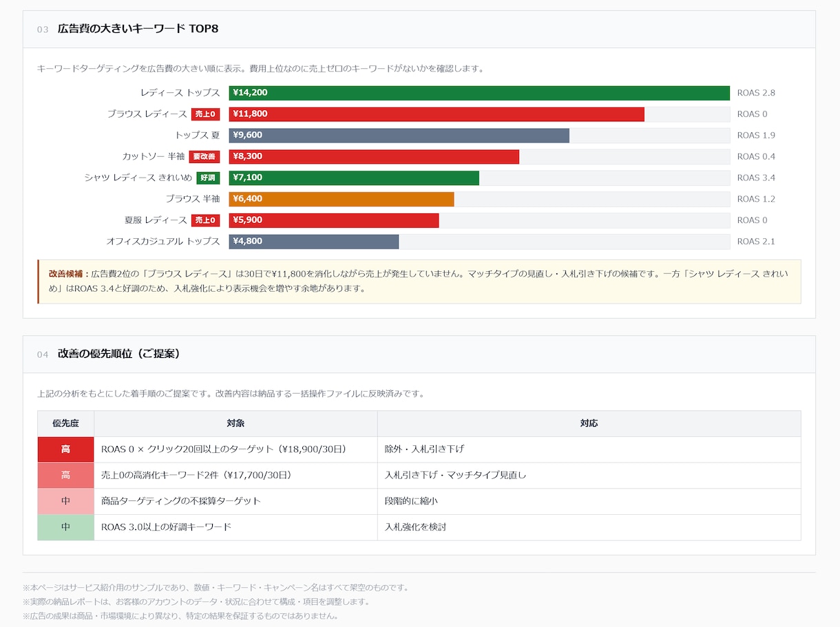The image size is (840, 627).
Task: Click the description starting キーワードターゲティングを広告費の大きい順
Action: (x=262, y=69)
